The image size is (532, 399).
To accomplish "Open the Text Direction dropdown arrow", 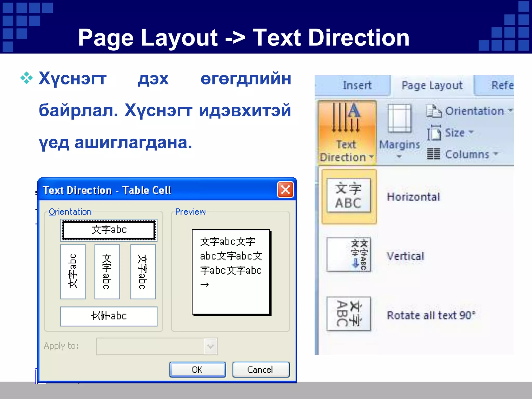I will coord(371,157).
